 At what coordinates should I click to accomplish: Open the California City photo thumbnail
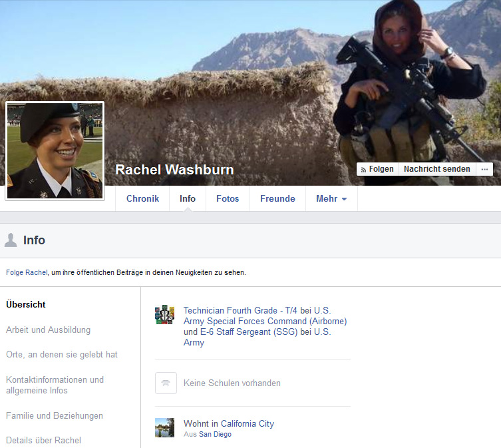[x=164, y=427]
